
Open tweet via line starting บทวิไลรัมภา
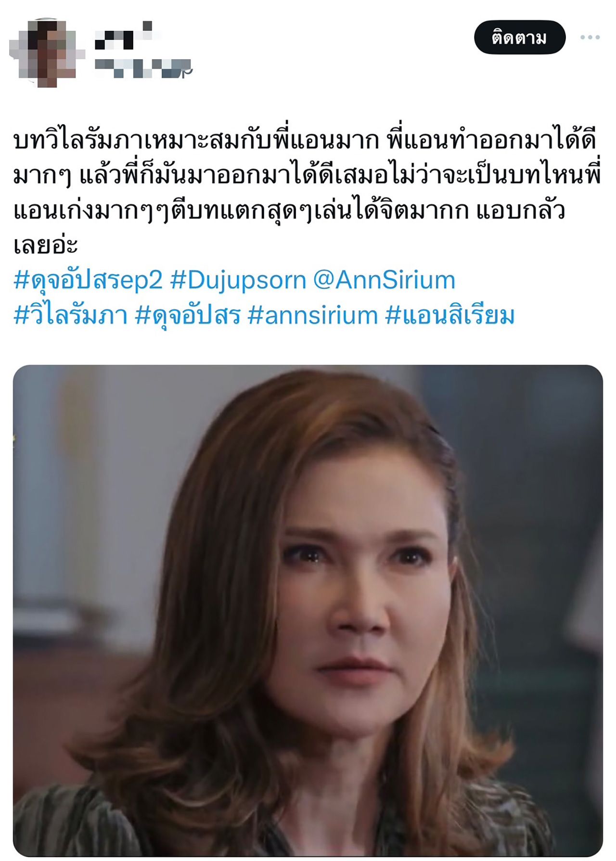click(x=305, y=141)
